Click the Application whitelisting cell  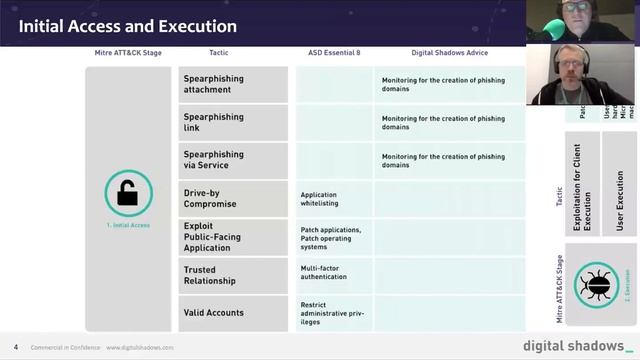pos(334,199)
